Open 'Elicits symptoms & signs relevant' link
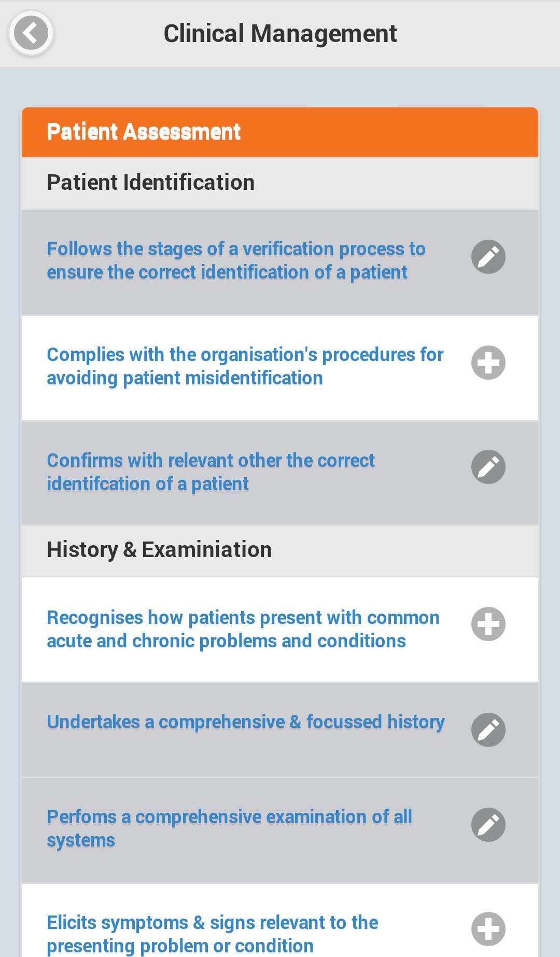The width and height of the screenshot is (560, 957). tap(212, 934)
